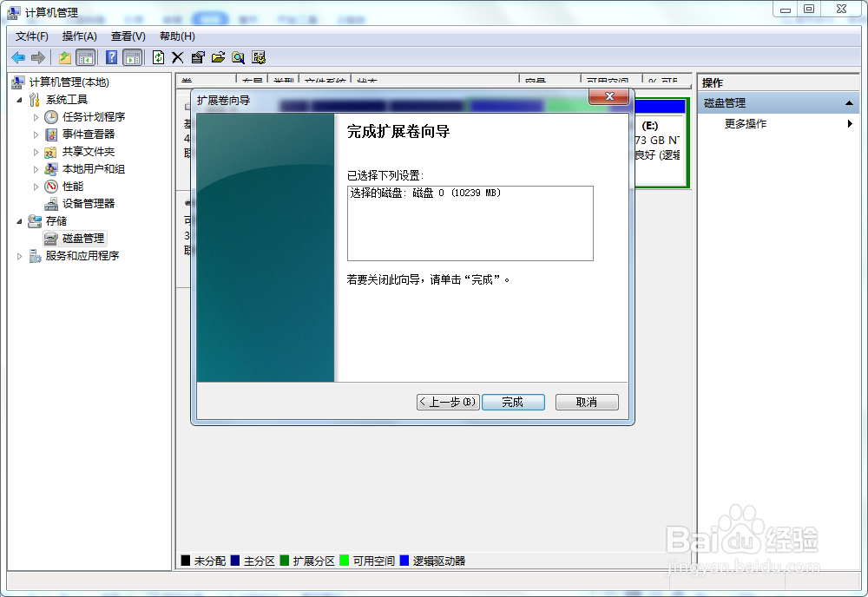The width and height of the screenshot is (868, 597).
Task: Collapse the 存储 node arrow
Action: coord(19,221)
